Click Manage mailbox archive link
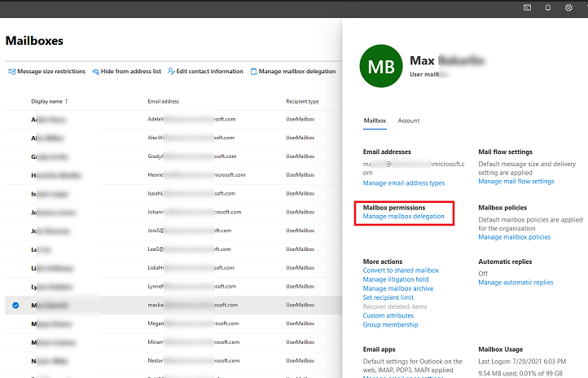Screen dimensions: 588x378 pyautogui.click(x=398, y=288)
